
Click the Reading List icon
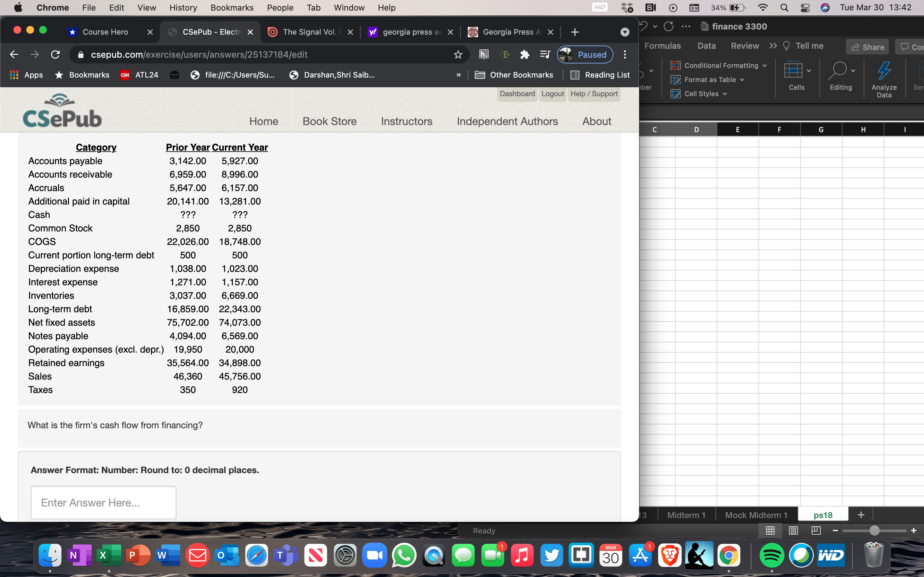(x=599, y=75)
